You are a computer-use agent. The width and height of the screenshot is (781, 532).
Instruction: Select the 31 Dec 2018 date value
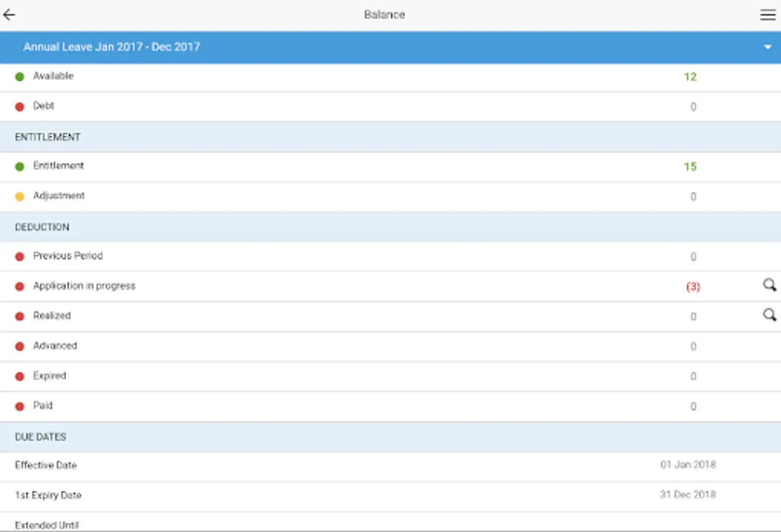point(688,494)
